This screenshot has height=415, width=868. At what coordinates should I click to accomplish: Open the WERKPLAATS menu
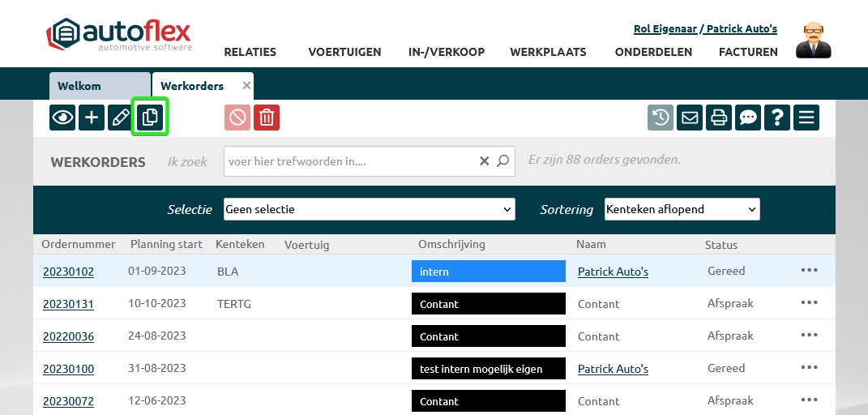[548, 52]
